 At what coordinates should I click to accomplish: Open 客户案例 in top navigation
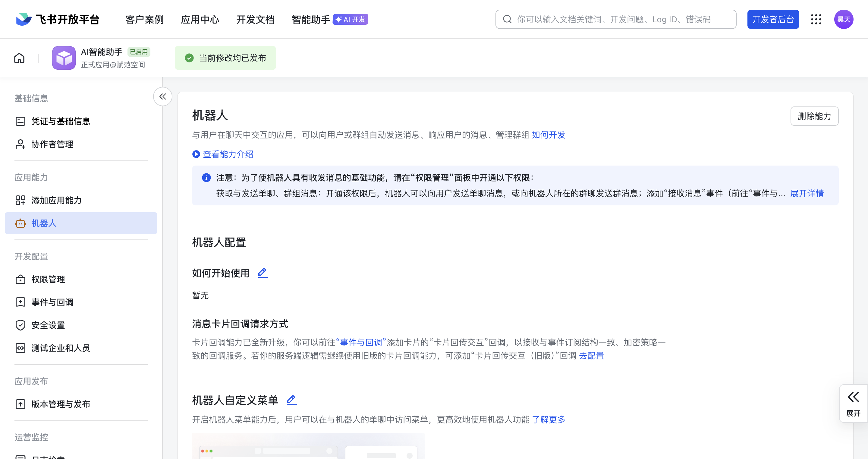click(145, 19)
